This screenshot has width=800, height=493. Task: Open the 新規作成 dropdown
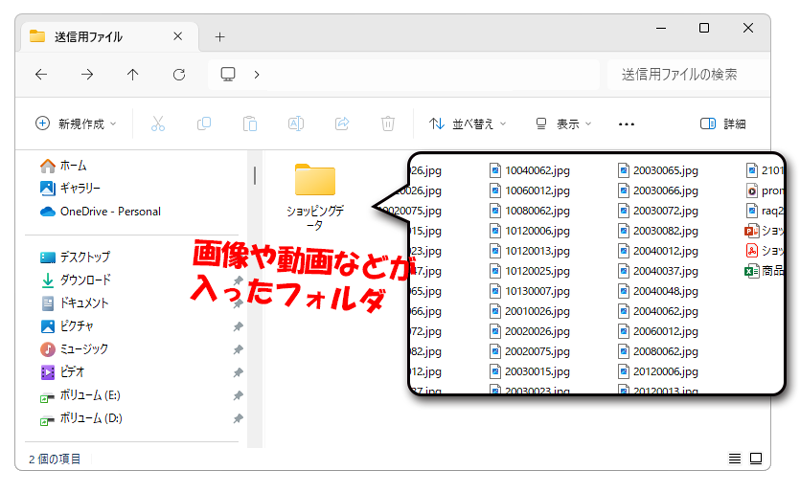click(x=76, y=124)
